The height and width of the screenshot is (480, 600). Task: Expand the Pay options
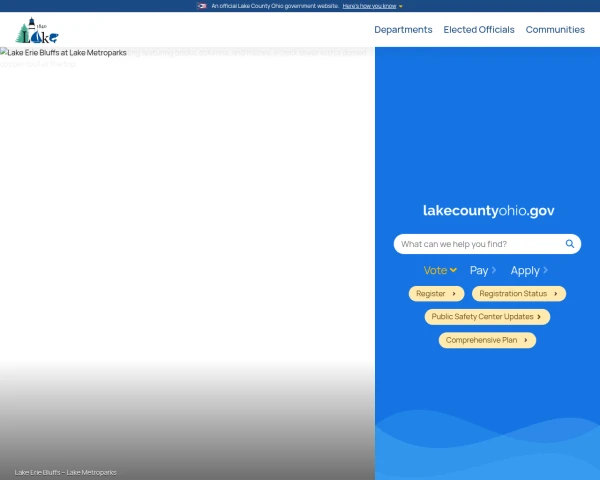483,270
